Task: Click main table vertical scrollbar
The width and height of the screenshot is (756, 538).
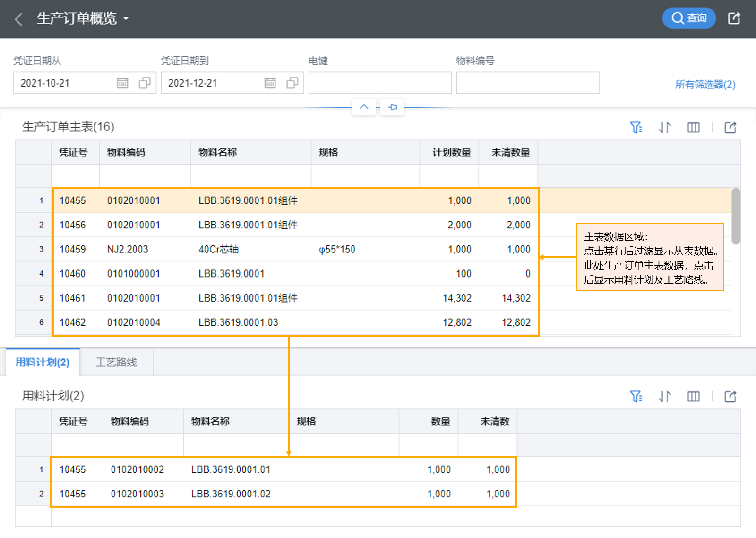Action: (736, 216)
